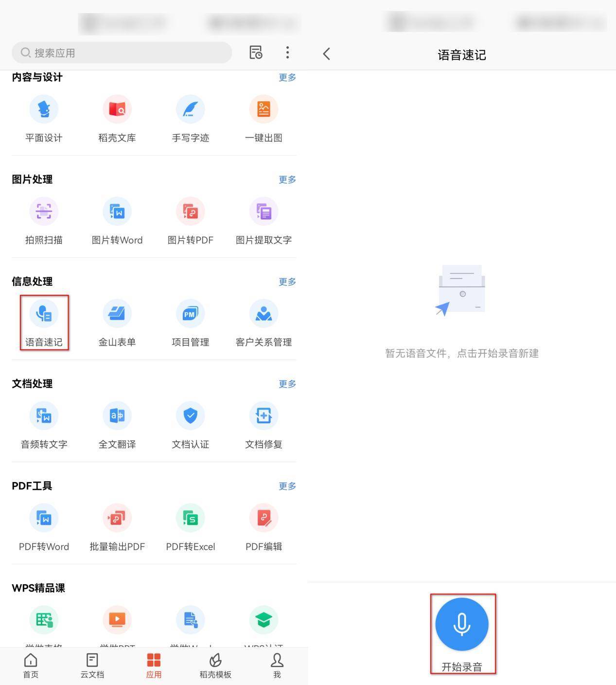Switch to the 稻壳模板 templates tab

pyautogui.click(x=215, y=666)
